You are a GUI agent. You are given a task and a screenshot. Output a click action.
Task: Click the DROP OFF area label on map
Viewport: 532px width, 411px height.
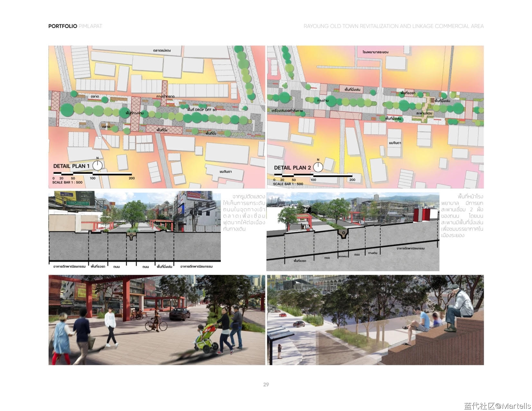click(202, 110)
